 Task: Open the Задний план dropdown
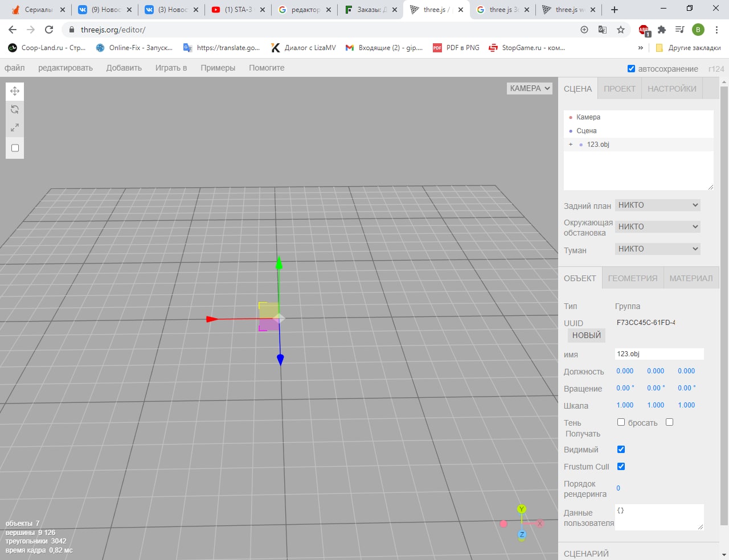point(658,205)
